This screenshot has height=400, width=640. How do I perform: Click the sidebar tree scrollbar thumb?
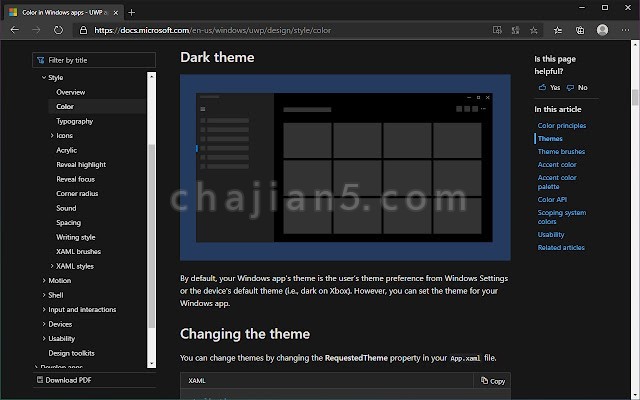pyautogui.click(x=151, y=236)
